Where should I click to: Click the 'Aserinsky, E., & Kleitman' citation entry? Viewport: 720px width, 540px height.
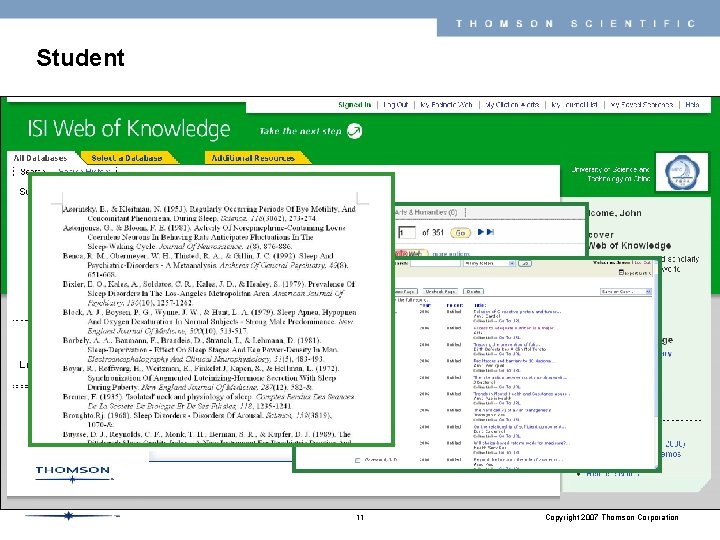[209, 214]
